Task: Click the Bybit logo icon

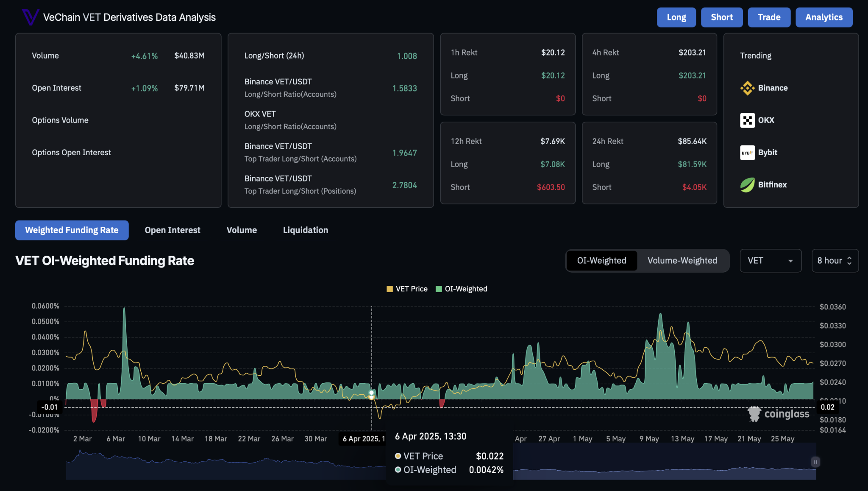Action: pyautogui.click(x=747, y=153)
